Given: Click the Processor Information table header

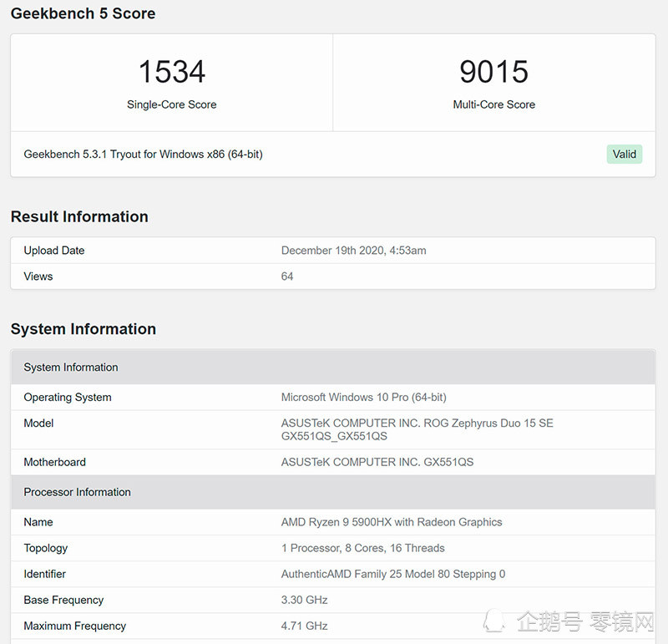Looking at the screenshot, I should pyautogui.click(x=78, y=492).
